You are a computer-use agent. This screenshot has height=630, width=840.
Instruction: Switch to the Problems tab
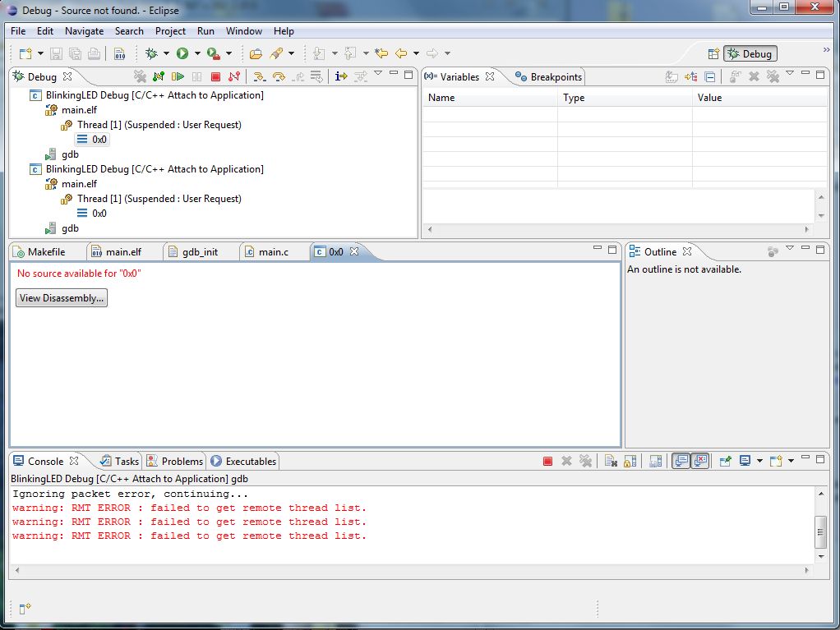[175, 462]
